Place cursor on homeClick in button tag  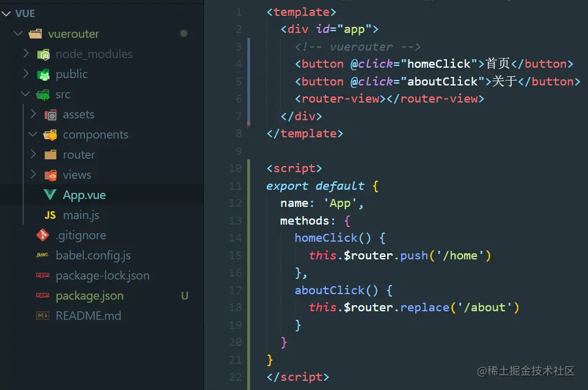tap(439, 63)
